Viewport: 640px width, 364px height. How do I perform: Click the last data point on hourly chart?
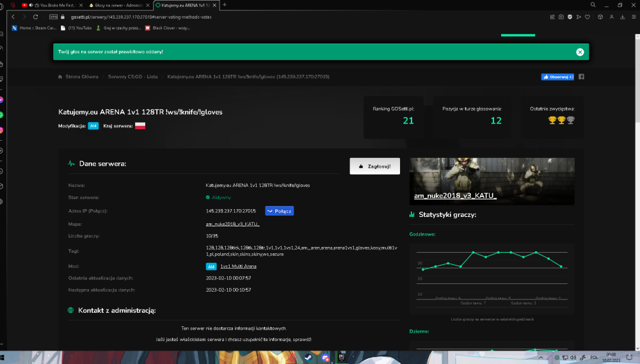tap(561, 267)
